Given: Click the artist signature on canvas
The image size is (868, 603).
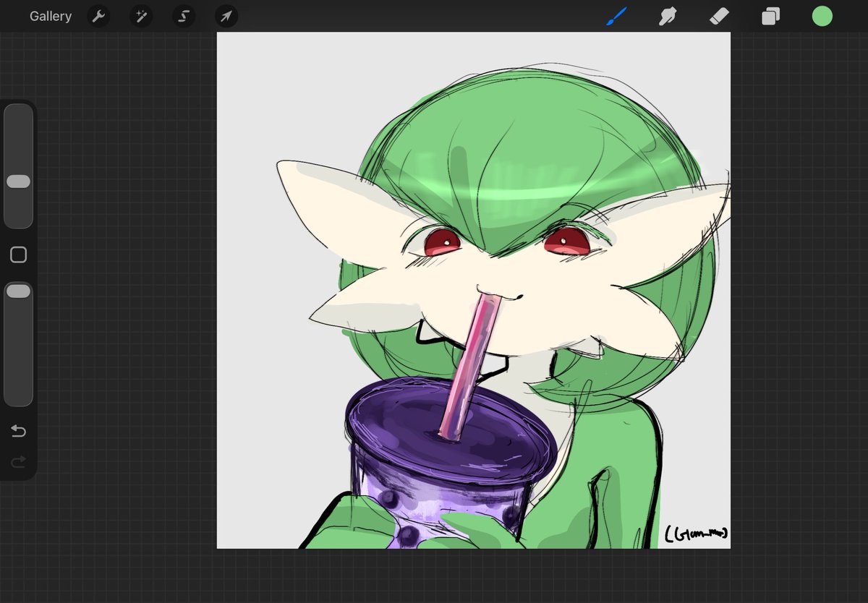Looking at the screenshot, I should click(x=696, y=534).
